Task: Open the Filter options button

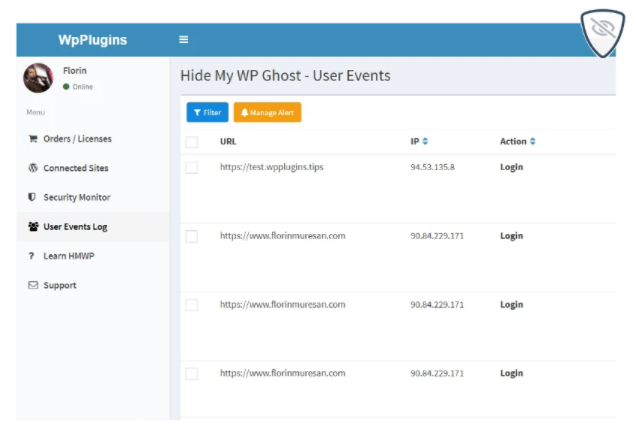Action: pyautogui.click(x=207, y=113)
